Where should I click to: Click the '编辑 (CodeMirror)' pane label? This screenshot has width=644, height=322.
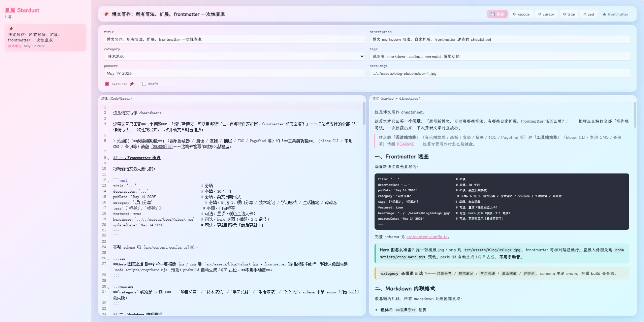[117, 99]
